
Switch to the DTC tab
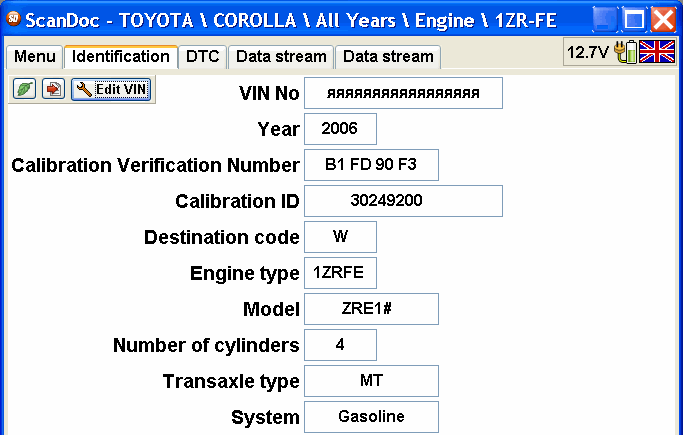pyautogui.click(x=203, y=57)
